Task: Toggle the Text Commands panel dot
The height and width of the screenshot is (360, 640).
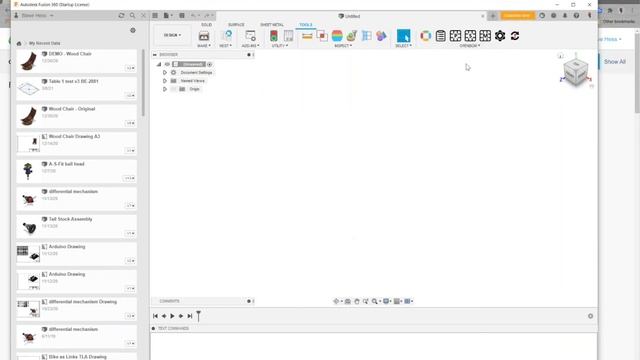Action: pos(153,328)
